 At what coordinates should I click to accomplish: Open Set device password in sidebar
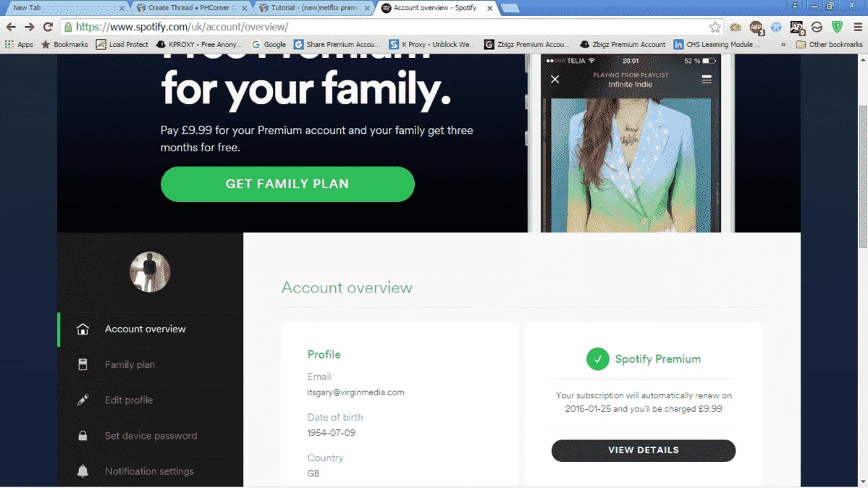tap(150, 435)
